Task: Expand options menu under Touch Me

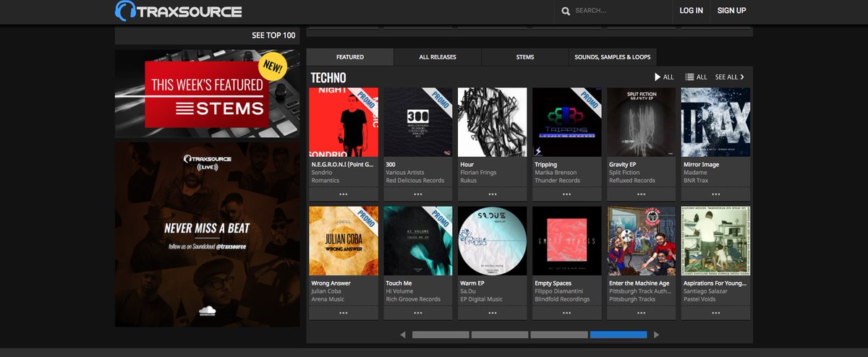Action: (x=418, y=313)
